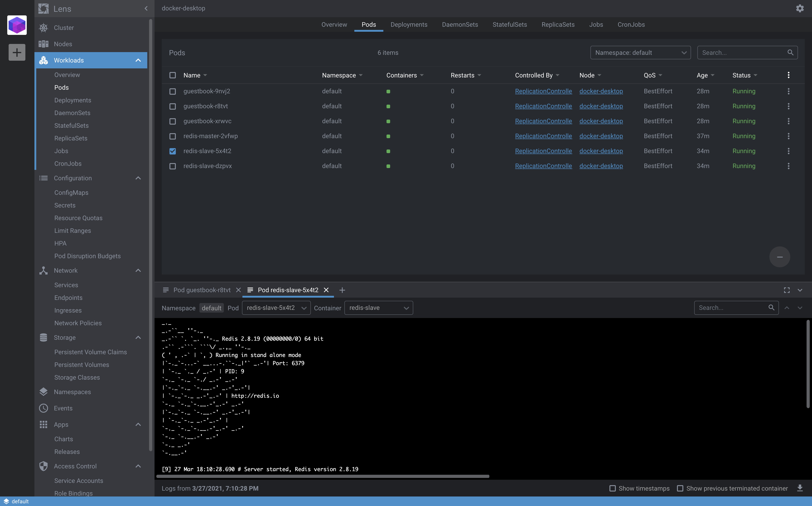Open docker-desktop node link for redis-master-2vfwp
Image resolution: width=812 pixels, height=506 pixels.
tap(601, 136)
